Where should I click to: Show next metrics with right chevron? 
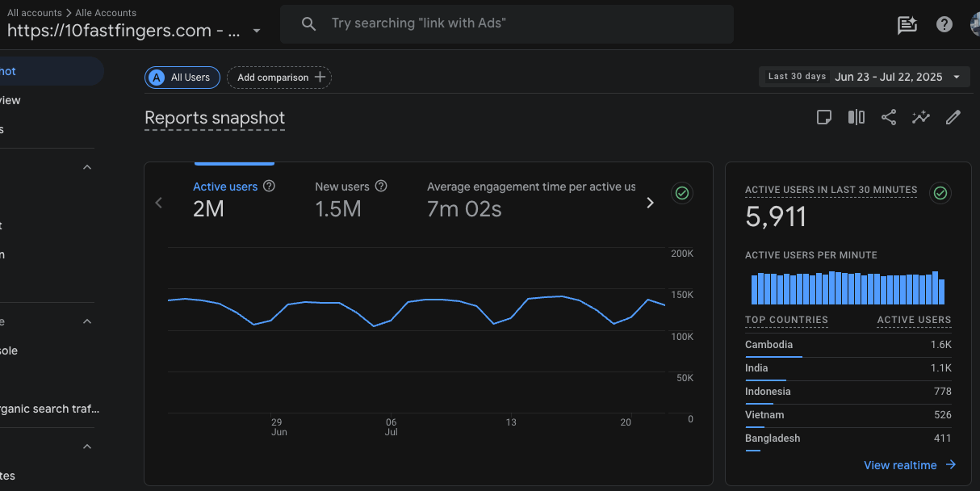click(650, 203)
